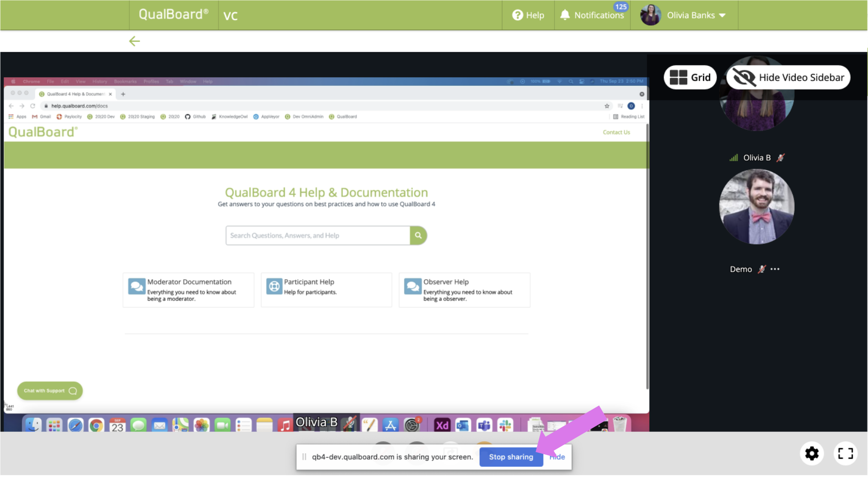
Task: Click Contact Us on the help page
Action: (x=616, y=132)
